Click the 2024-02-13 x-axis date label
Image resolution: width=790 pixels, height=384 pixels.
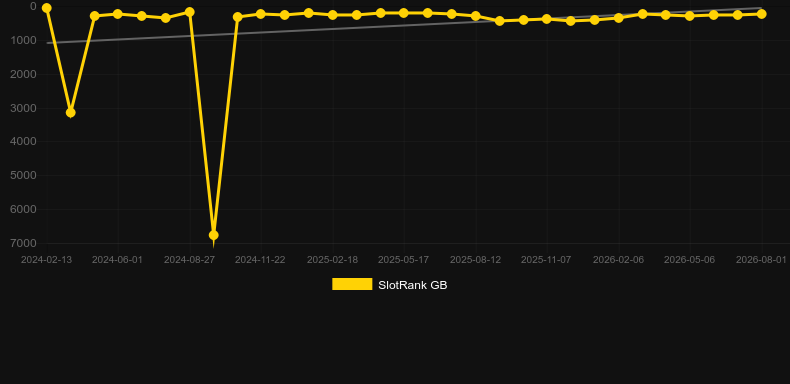(x=46, y=260)
